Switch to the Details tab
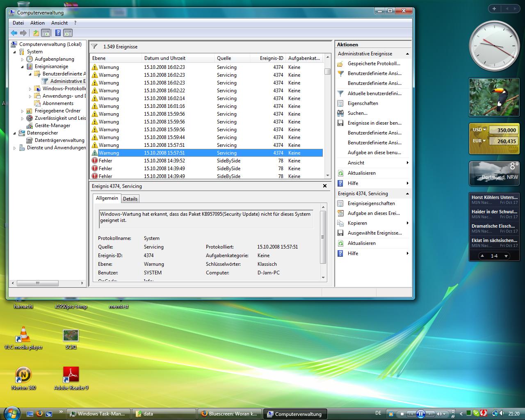Viewport: 525px width, 420px height. [x=130, y=199]
